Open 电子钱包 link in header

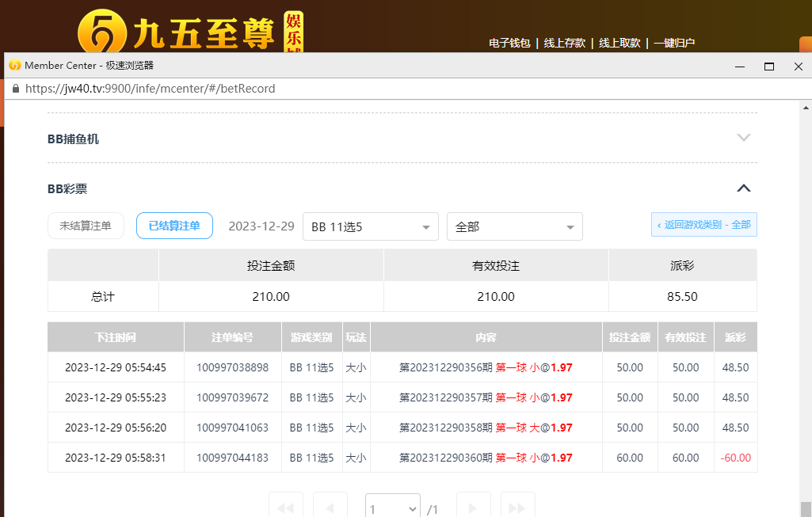tap(509, 43)
